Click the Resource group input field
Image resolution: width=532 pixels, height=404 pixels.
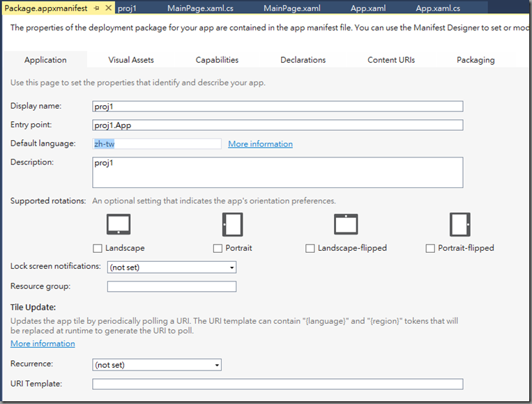[x=172, y=286]
